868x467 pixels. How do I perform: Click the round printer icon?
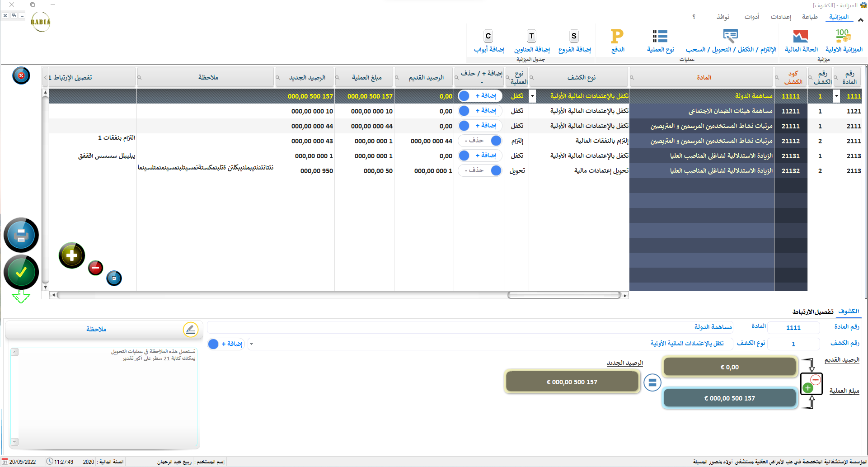[21, 235]
